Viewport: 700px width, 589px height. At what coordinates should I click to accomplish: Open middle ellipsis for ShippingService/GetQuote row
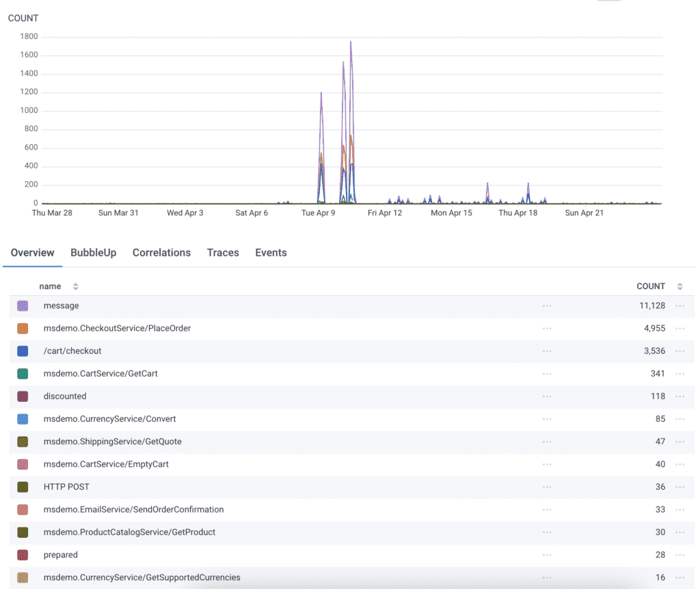click(x=547, y=441)
